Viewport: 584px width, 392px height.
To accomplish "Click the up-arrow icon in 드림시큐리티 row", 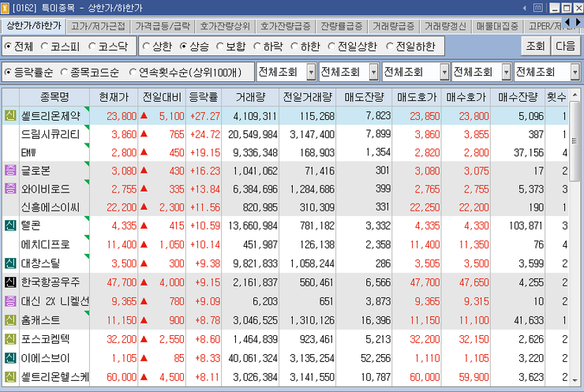I will coord(144,133).
